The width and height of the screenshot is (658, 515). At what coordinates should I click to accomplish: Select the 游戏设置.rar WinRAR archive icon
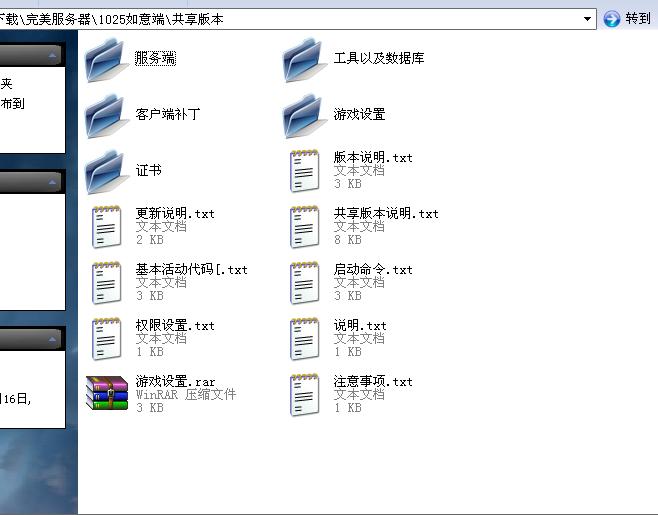[106, 395]
